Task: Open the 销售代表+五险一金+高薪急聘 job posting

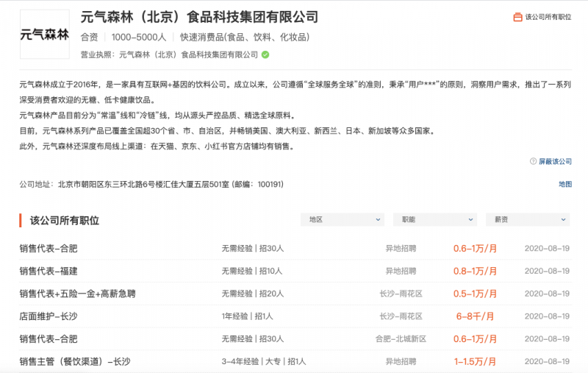Action: (77, 294)
